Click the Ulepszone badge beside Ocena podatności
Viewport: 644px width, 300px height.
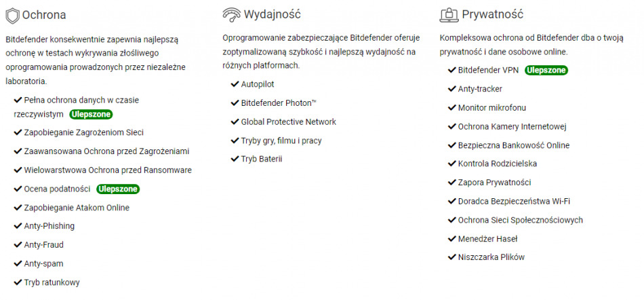117,189
